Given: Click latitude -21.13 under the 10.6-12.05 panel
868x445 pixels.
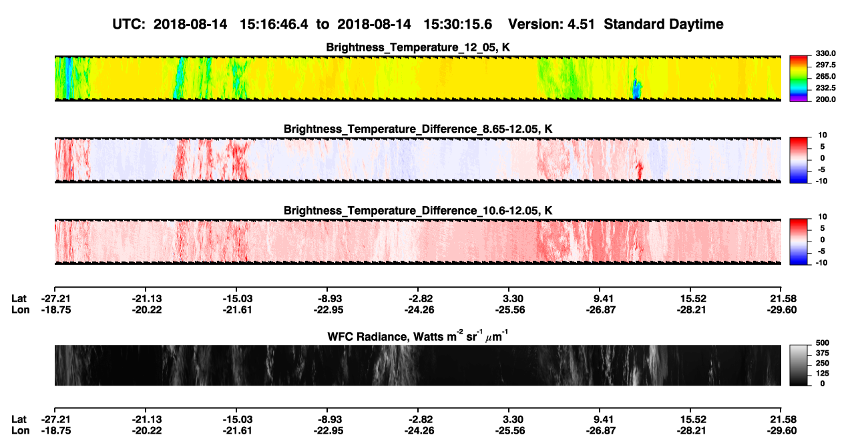Looking at the screenshot, I should coord(146,299).
